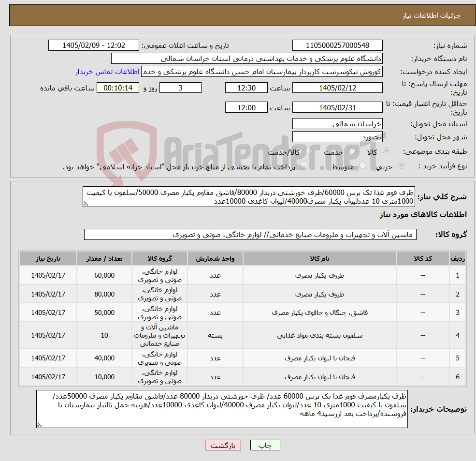Click the quantity cell 10 in row 4
This screenshot has width=476, height=461.
coord(104,335)
